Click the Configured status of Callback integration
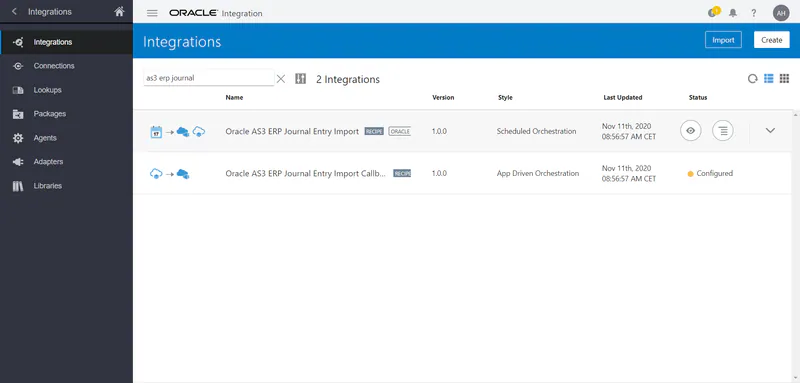This screenshot has height=383, width=800. [x=710, y=173]
